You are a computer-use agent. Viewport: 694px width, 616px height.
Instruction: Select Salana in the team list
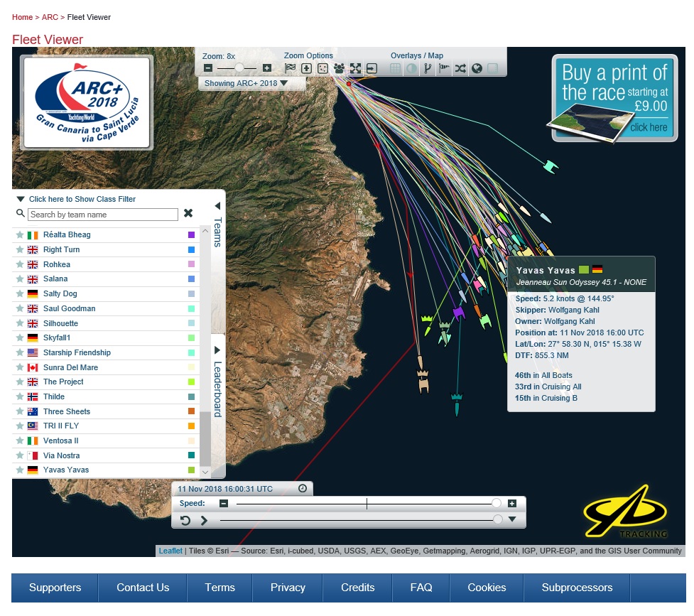click(107, 279)
